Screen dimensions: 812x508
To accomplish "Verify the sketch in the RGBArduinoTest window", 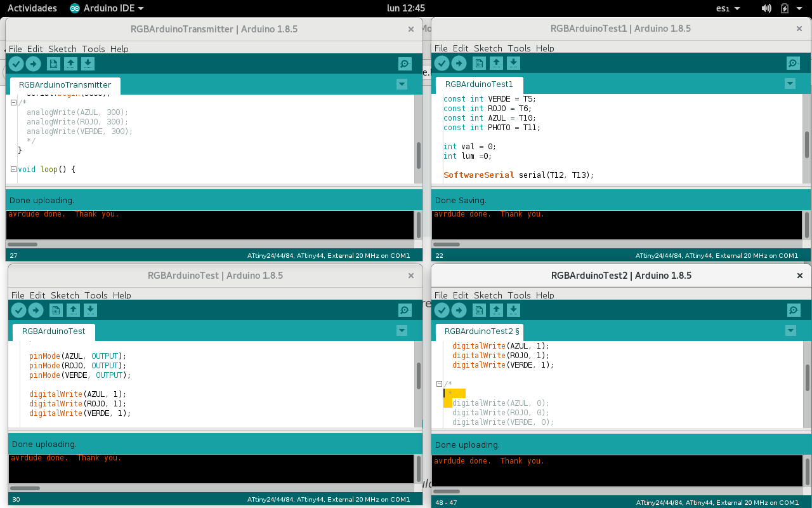I will point(19,310).
